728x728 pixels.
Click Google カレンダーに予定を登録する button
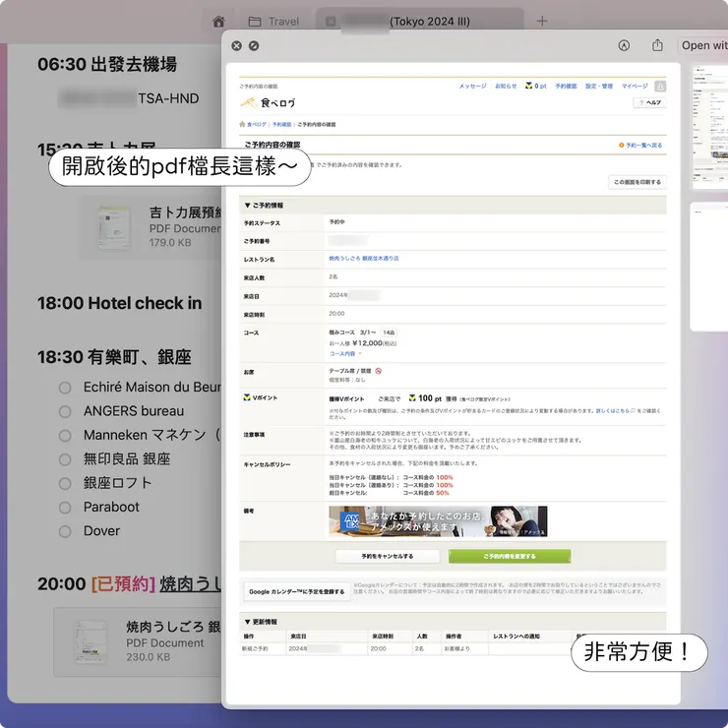(x=296, y=592)
